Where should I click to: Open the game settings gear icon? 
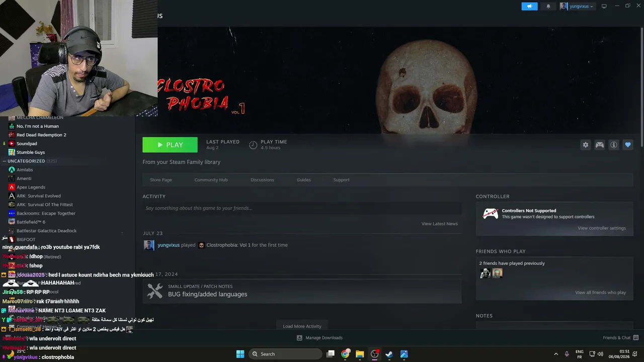585,145
